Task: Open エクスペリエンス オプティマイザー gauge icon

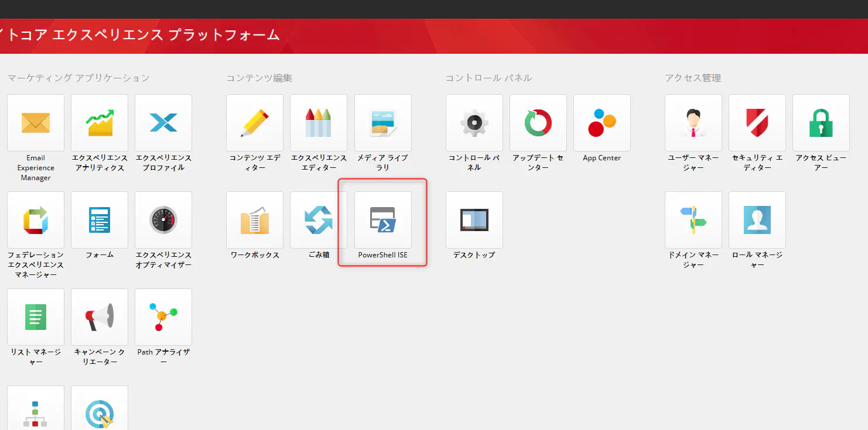Action: click(x=163, y=220)
